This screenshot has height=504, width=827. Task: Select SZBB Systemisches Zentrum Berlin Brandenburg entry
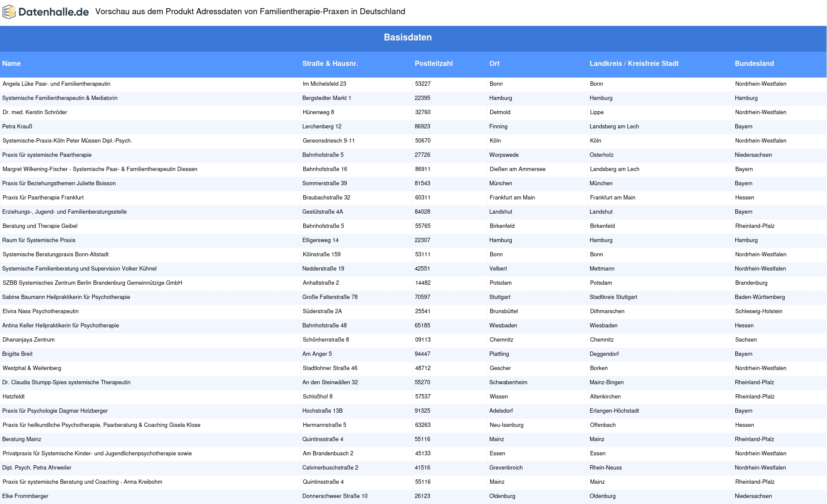point(92,283)
